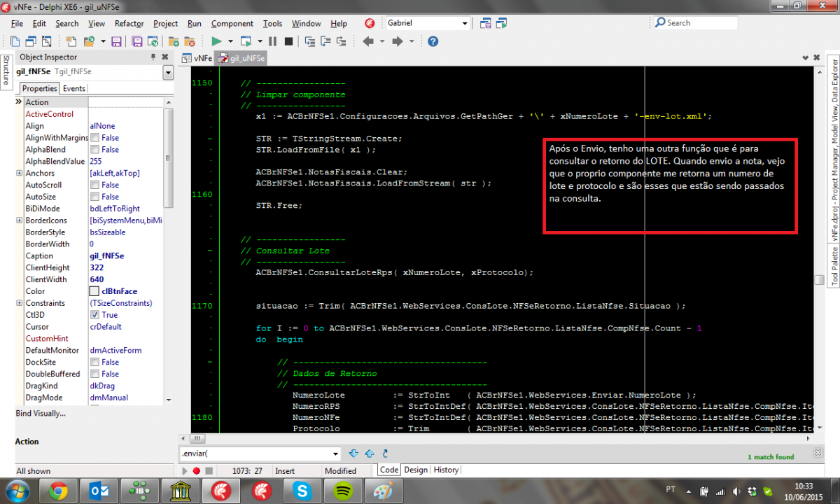Switch to the vNFe editor tab
840x504 pixels.
pos(198,58)
